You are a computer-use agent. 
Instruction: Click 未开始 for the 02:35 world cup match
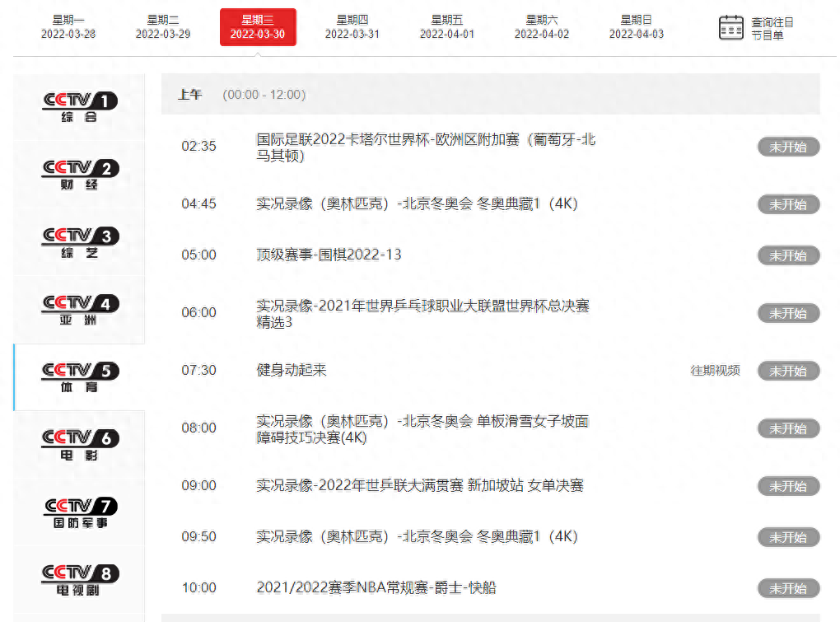coord(787,147)
